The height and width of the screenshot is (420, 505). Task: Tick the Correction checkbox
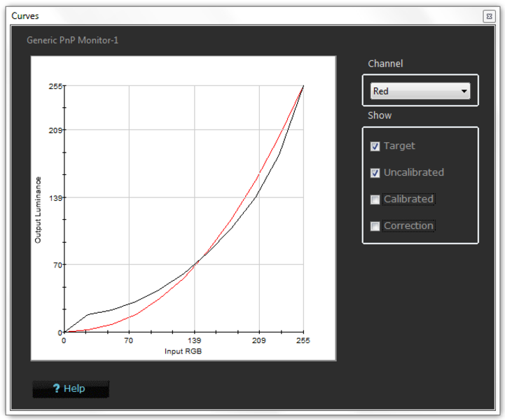point(375,226)
